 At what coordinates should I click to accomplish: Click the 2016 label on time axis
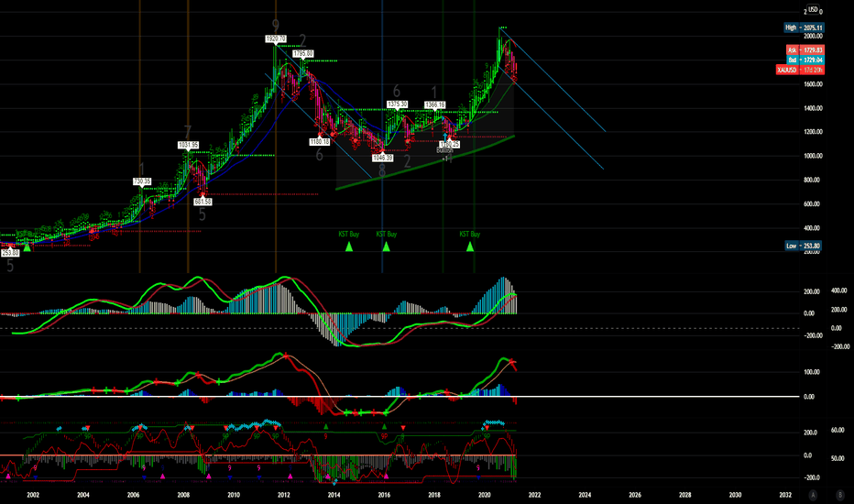coord(384,495)
